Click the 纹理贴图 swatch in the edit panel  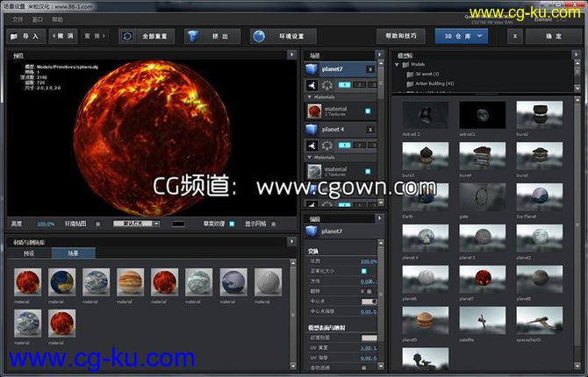pyautogui.click(x=369, y=338)
